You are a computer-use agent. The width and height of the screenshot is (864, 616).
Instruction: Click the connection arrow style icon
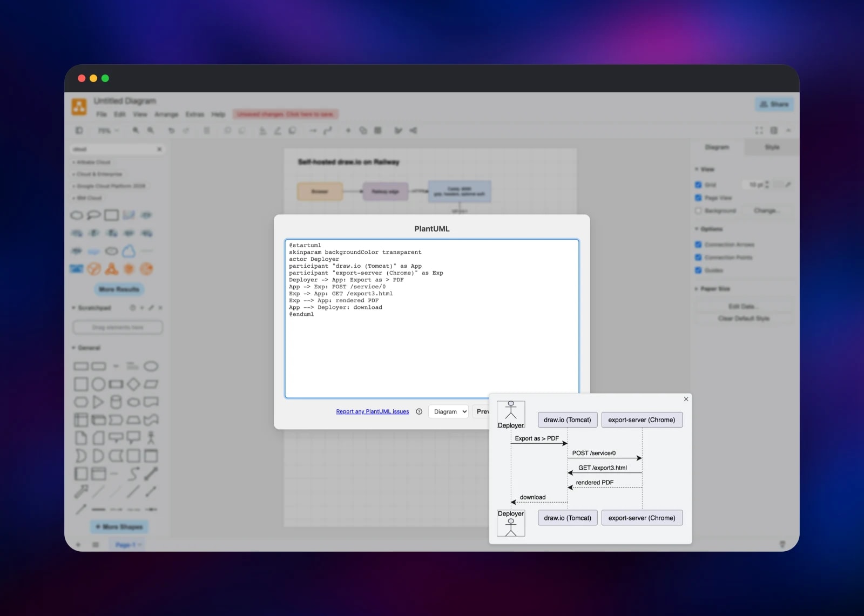pos(313,130)
